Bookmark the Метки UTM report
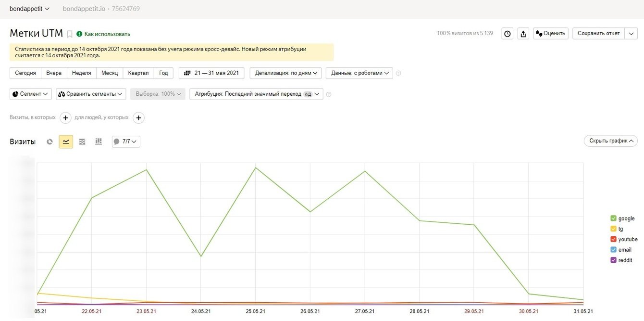 [x=70, y=34]
